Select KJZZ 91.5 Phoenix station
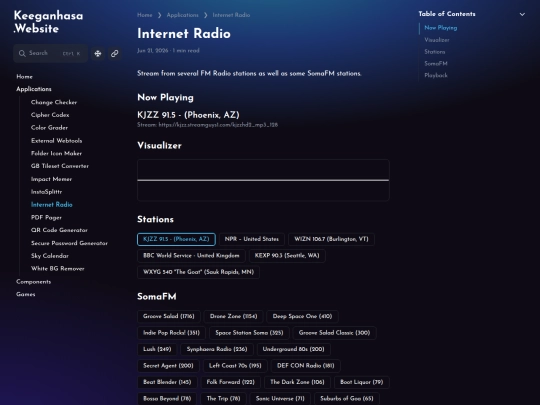Viewport: 540px width, 405px height. click(x=176, y=239)
